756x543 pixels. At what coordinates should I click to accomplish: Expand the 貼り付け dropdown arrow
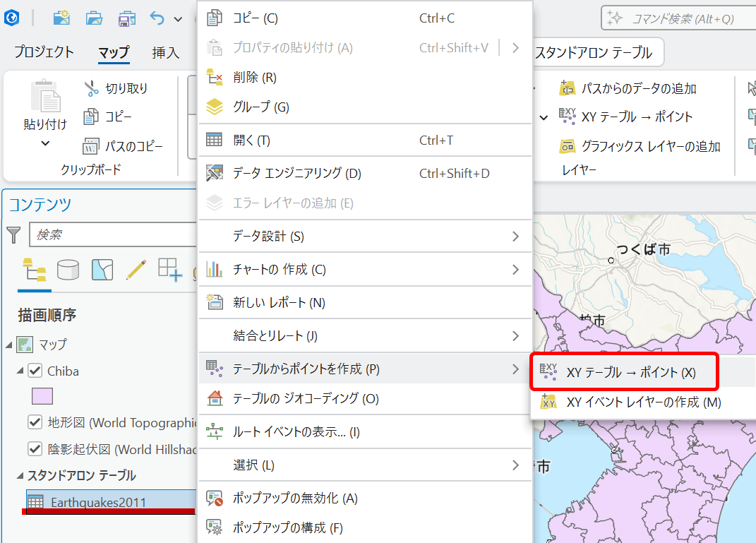45,143
